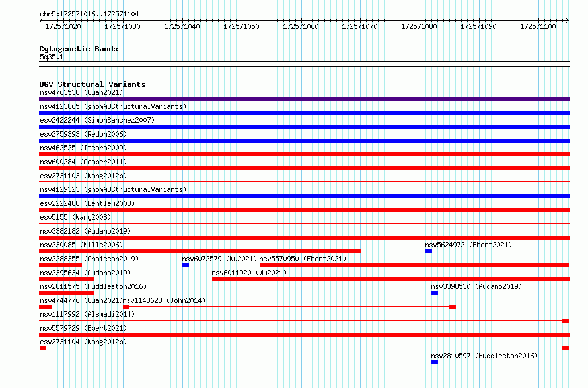Open esv2222488 (Bentley2008) variant

[x=87, y=203]
